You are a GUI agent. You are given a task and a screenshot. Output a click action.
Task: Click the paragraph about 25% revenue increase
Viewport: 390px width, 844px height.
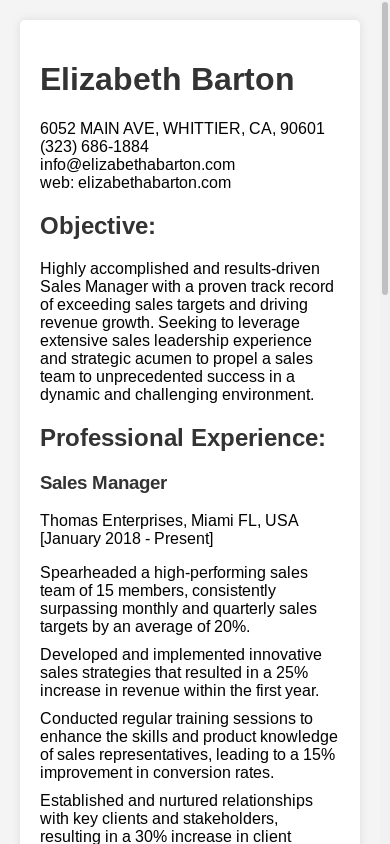pyautogui.click(x=181, y=673)
